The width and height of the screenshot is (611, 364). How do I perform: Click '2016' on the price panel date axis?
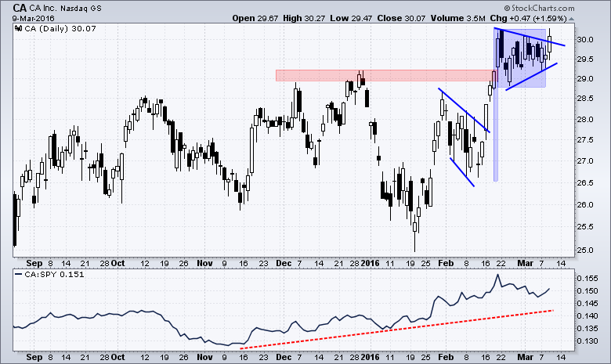tap(370, 264)
